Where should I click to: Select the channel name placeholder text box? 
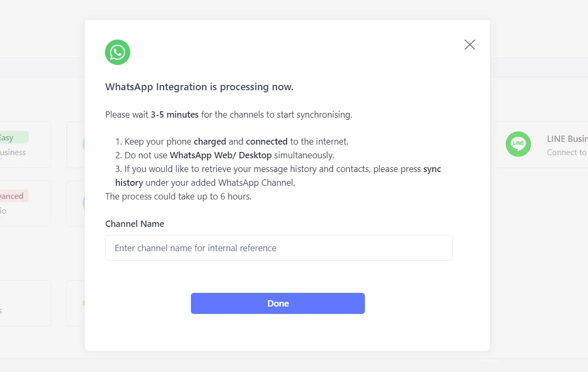(x=278, y=247)
